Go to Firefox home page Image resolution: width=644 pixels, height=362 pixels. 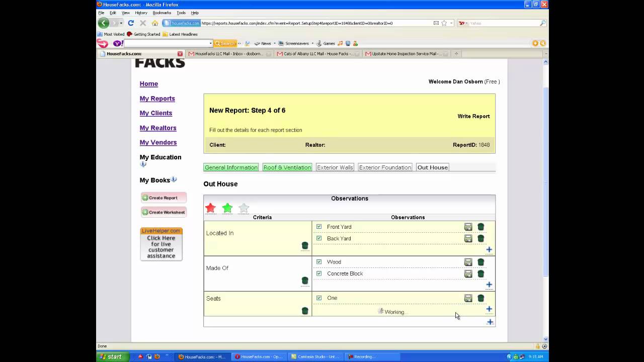click(155, 23)
